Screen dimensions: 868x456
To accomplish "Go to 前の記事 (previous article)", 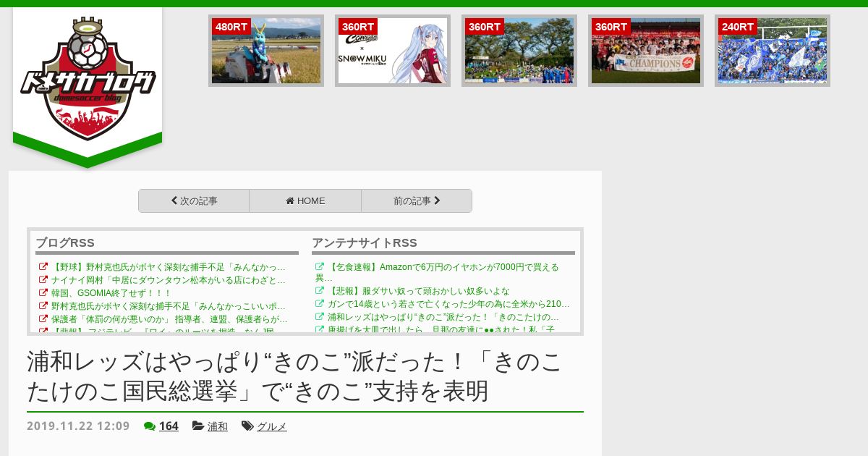I will point(417,201).
